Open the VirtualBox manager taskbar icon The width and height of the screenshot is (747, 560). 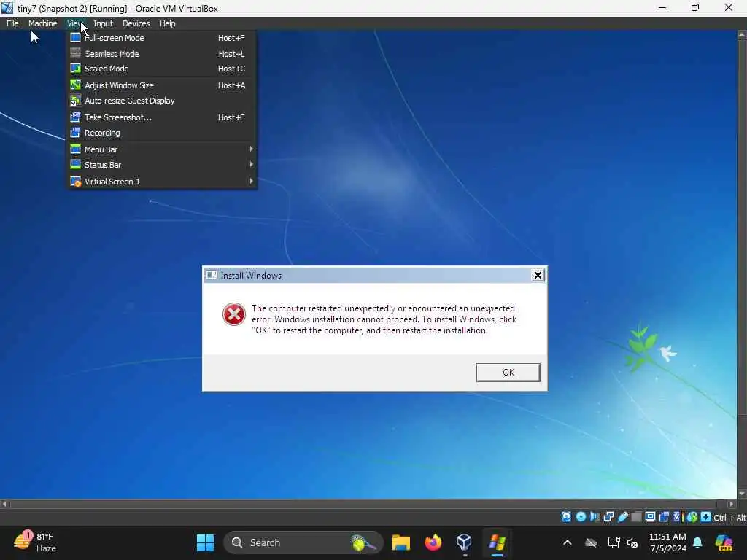point(464,542)
